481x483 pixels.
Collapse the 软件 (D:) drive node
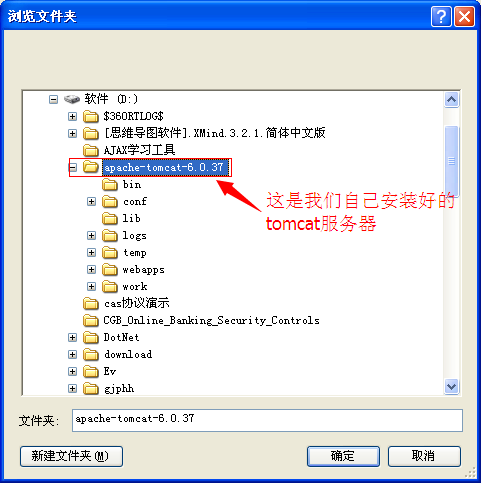53,99
